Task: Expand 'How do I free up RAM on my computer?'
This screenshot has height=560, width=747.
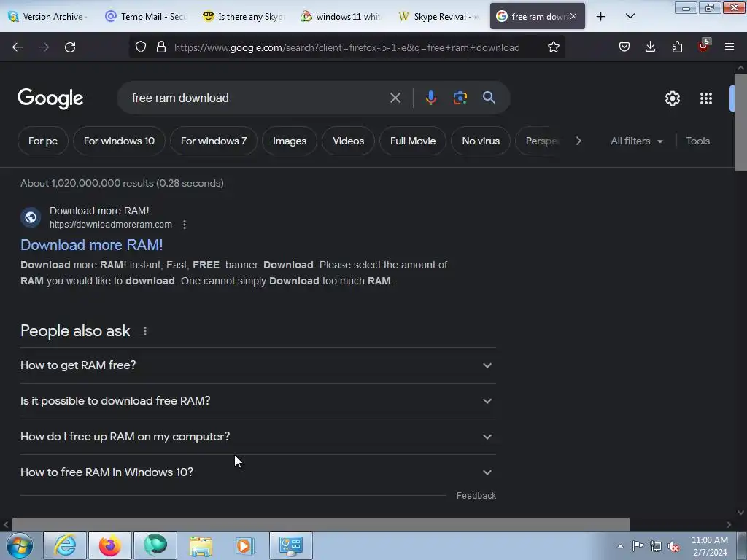Action: pyautogui.click(x=258, y=437)
